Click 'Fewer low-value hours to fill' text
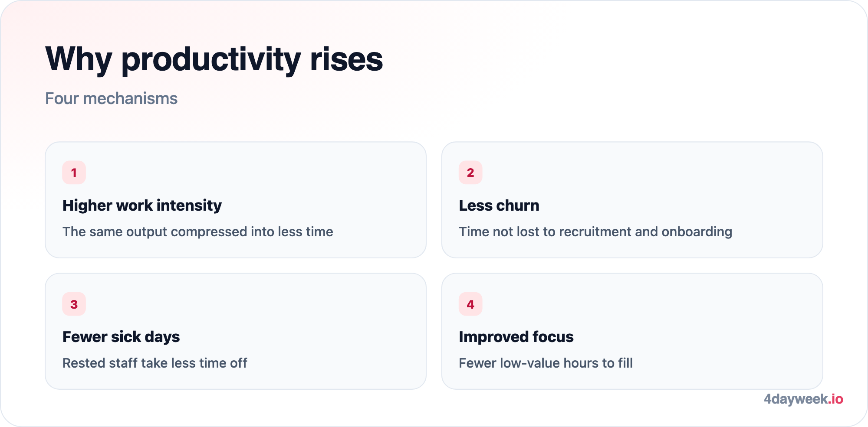 click(546, 363)
